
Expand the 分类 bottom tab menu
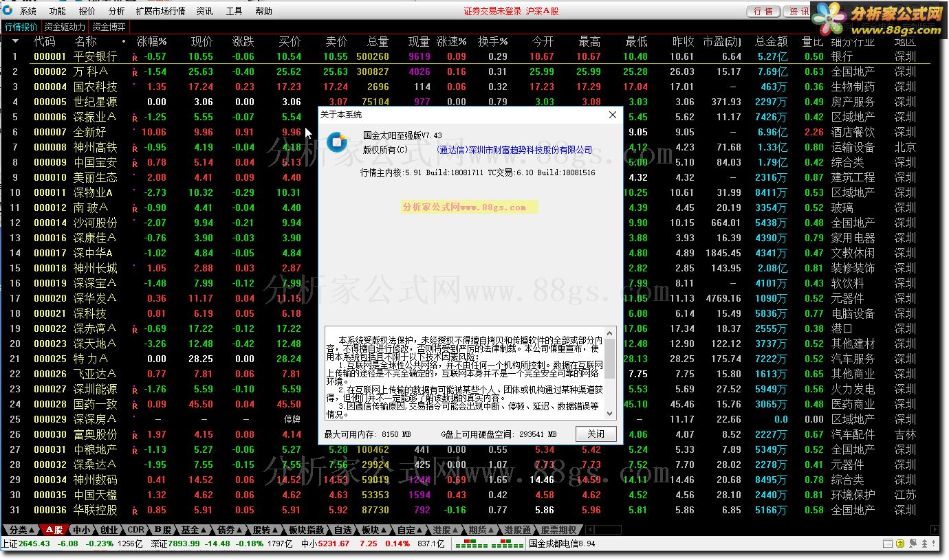point(21,530)
